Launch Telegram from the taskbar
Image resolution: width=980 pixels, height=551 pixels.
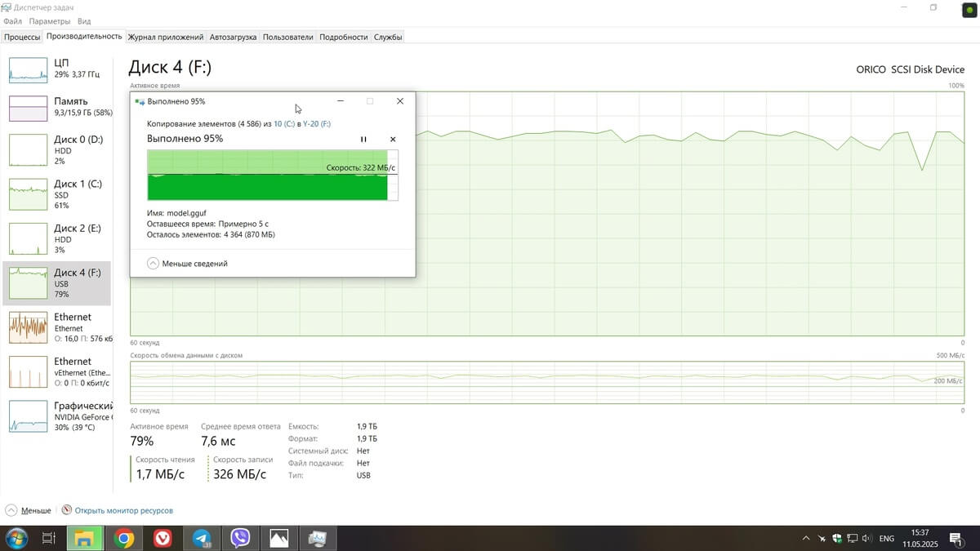click(202, 538)
